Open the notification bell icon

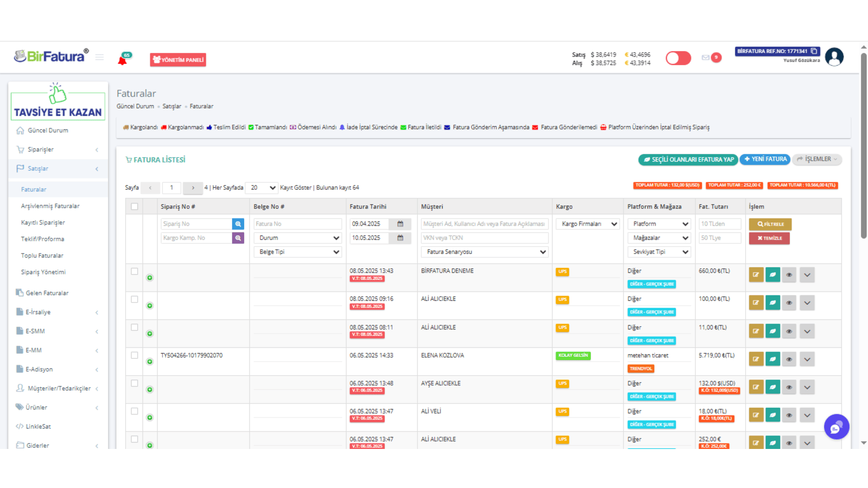(123, 60)
